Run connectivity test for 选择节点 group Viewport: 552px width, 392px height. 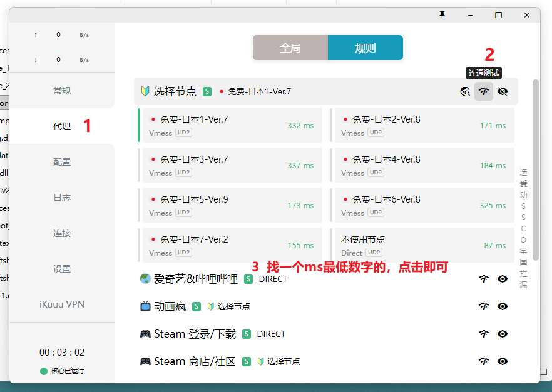(483, 91)
